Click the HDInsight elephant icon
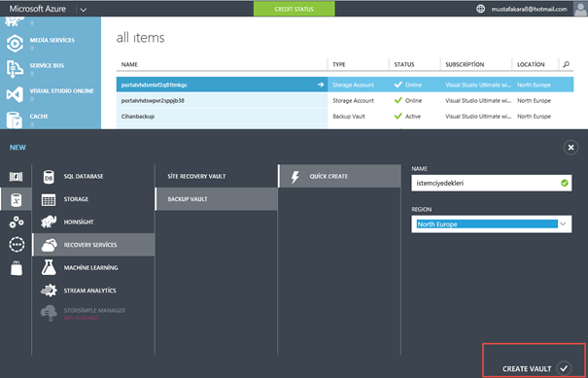The width and height of the screenshot is (588, 378). tap(49, 222)
